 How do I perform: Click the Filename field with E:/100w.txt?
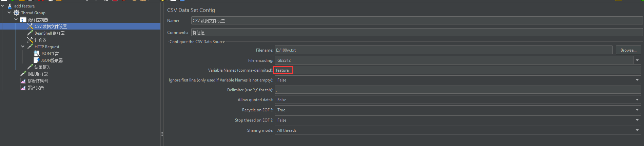click(x=444, y=50)
